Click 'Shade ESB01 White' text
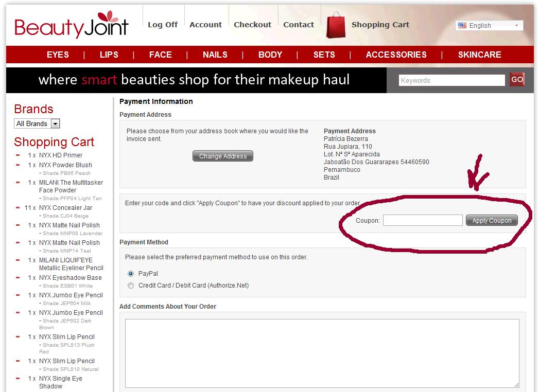Image resolution: width=539 pixels, height=392 pixels. 68,286
